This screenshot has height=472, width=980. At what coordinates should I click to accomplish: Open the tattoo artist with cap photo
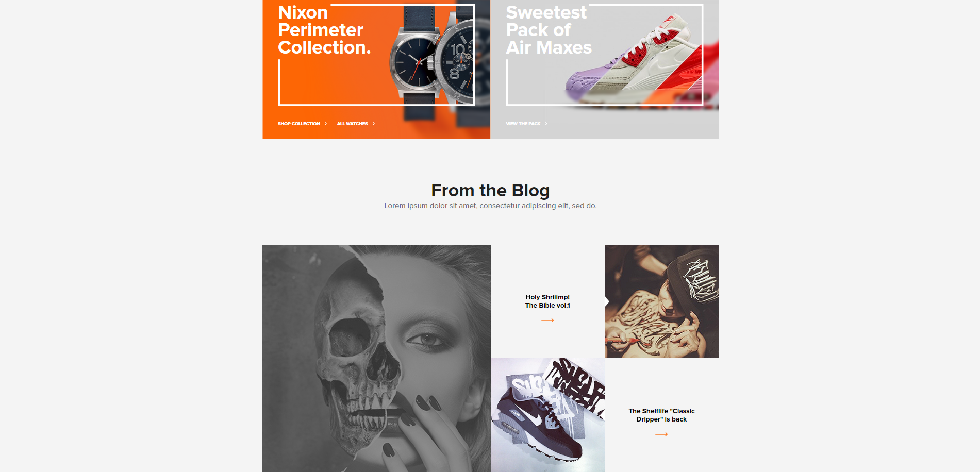tap(661, 301)
